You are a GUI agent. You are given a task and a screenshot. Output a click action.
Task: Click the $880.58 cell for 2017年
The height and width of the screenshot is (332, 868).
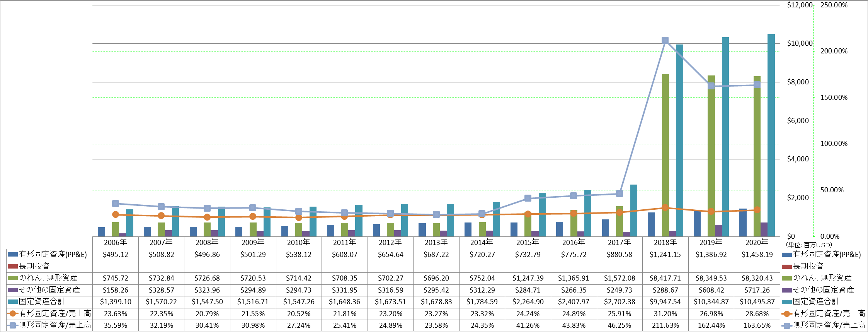[620, 255]
